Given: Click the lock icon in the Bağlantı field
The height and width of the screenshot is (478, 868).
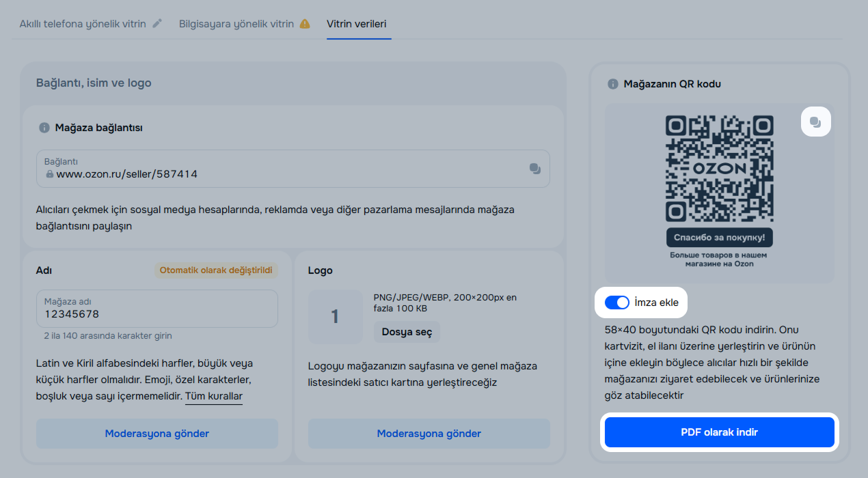Looking at the screenshot, I should (x=49, y=174).
